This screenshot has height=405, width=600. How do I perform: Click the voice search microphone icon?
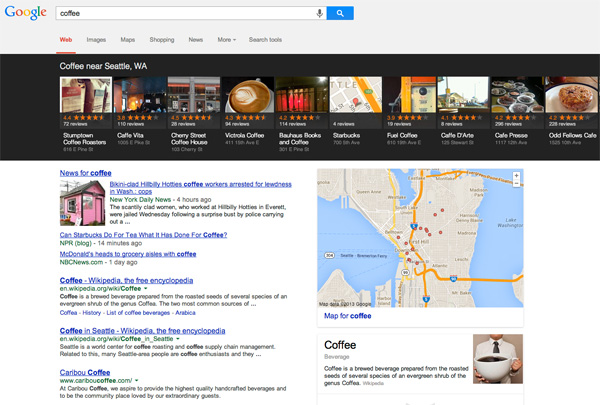320,13
